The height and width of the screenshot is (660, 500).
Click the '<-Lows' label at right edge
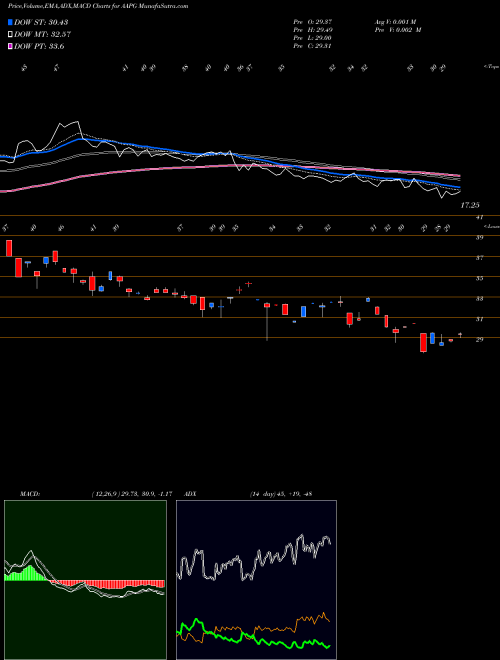(x=491, y=226)
